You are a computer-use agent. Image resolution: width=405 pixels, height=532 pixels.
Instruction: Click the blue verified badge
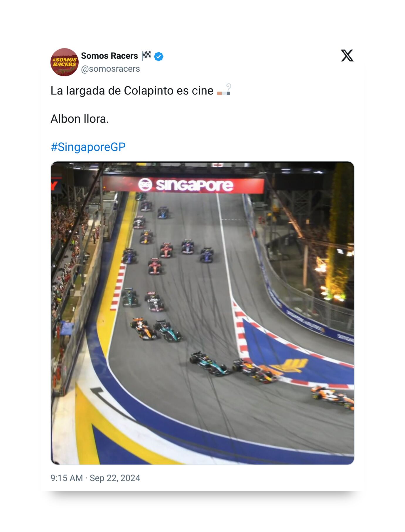tap(159, 56)
